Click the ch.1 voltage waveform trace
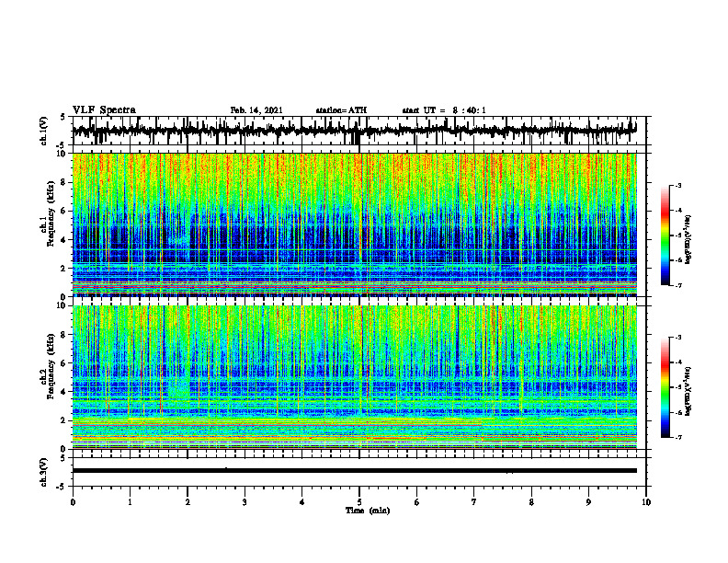728x563 pixels. point(354,131)
